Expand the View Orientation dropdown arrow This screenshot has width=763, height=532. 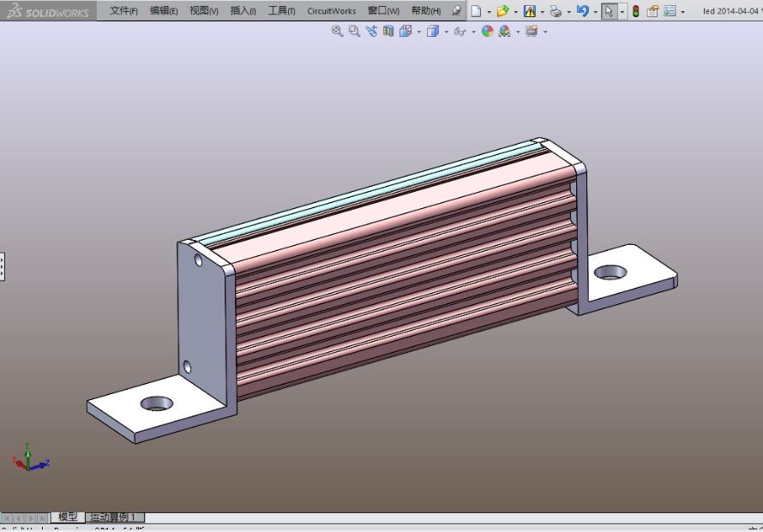[419, 32]
